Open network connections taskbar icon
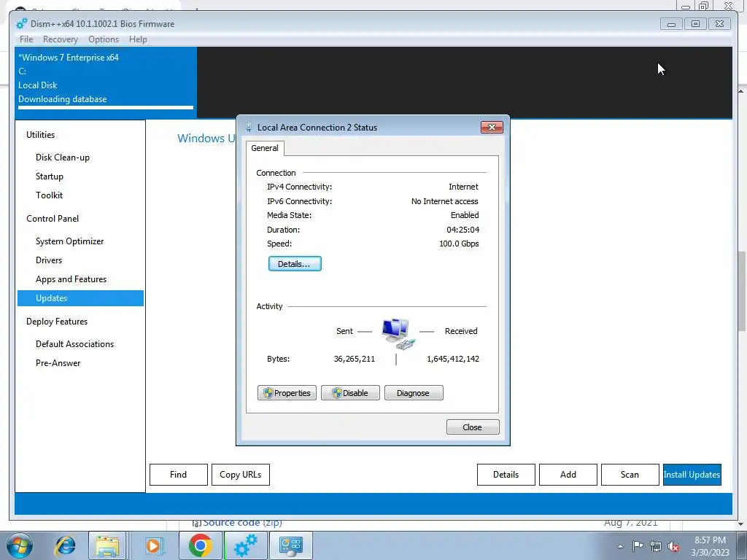This screenshot has height=560, width=747. pos(291,545)
